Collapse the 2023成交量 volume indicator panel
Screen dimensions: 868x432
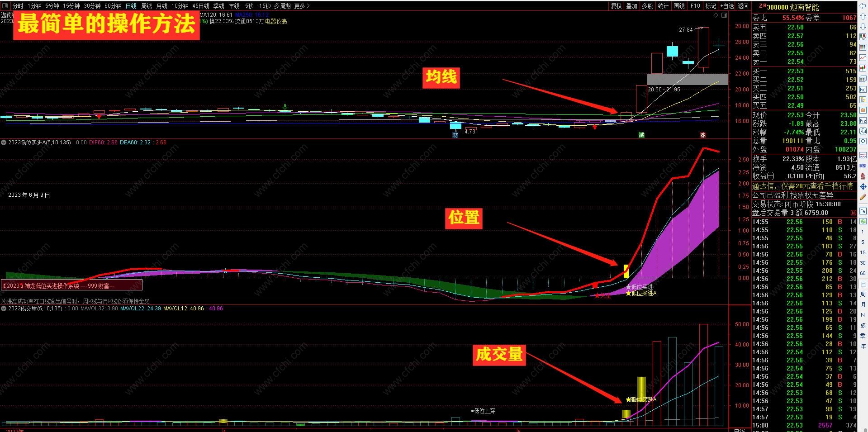tap(4, 309)
